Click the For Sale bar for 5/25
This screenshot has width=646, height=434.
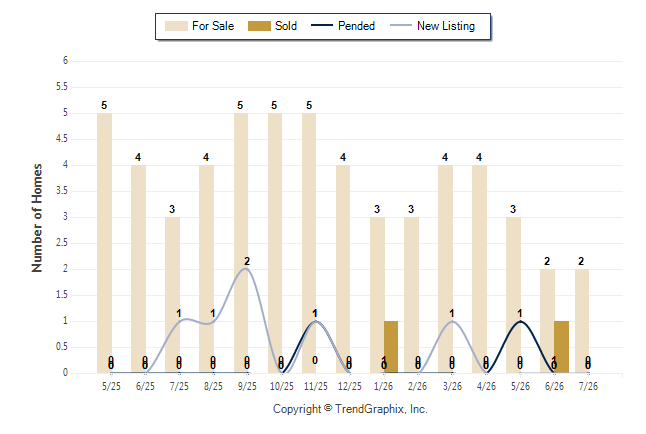point(105,243)
